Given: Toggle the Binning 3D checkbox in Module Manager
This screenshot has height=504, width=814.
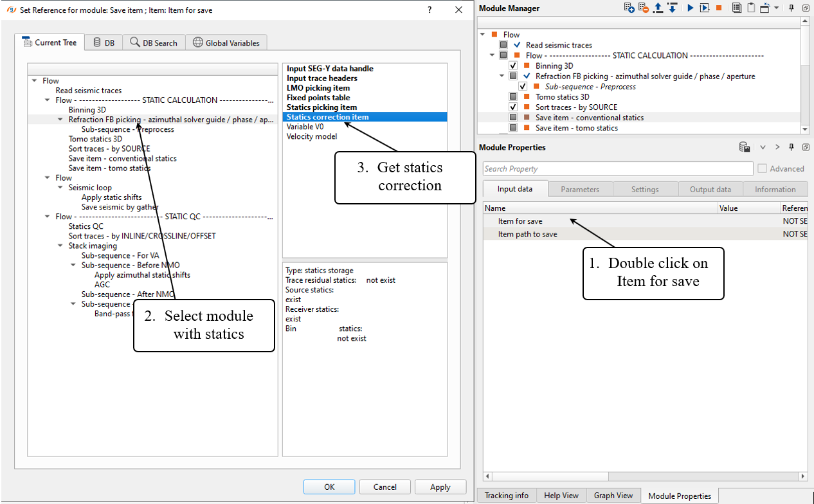Looking at the screenshot, I should tap(513, 66).
